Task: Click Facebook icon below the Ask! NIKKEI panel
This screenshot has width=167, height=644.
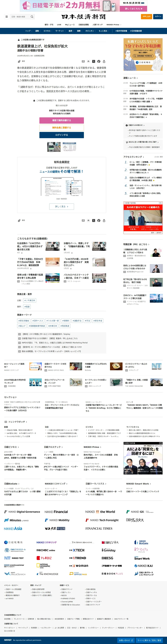Action: click(x=99, y=221)
